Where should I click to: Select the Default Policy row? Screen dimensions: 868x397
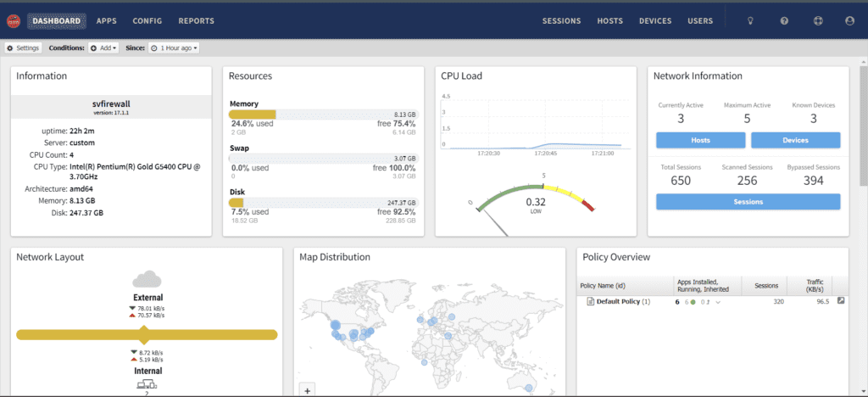coord(623,302)
